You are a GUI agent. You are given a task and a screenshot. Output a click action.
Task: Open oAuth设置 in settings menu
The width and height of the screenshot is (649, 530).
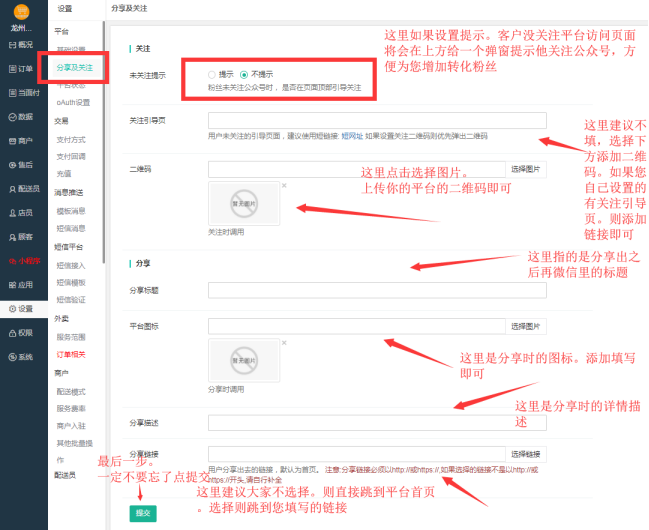pos(73,102)
